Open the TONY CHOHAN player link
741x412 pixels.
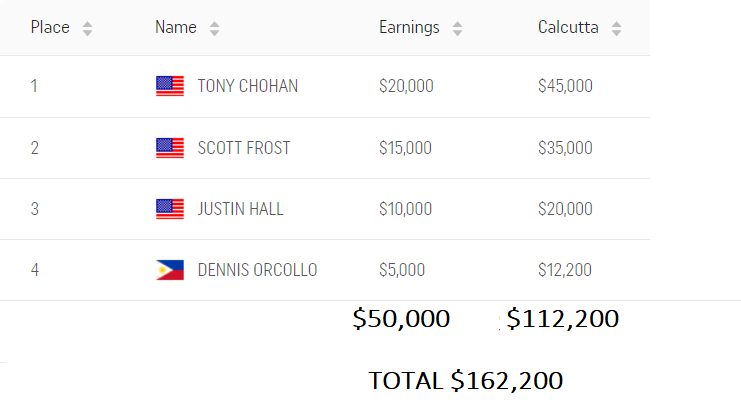coord(248,86)
